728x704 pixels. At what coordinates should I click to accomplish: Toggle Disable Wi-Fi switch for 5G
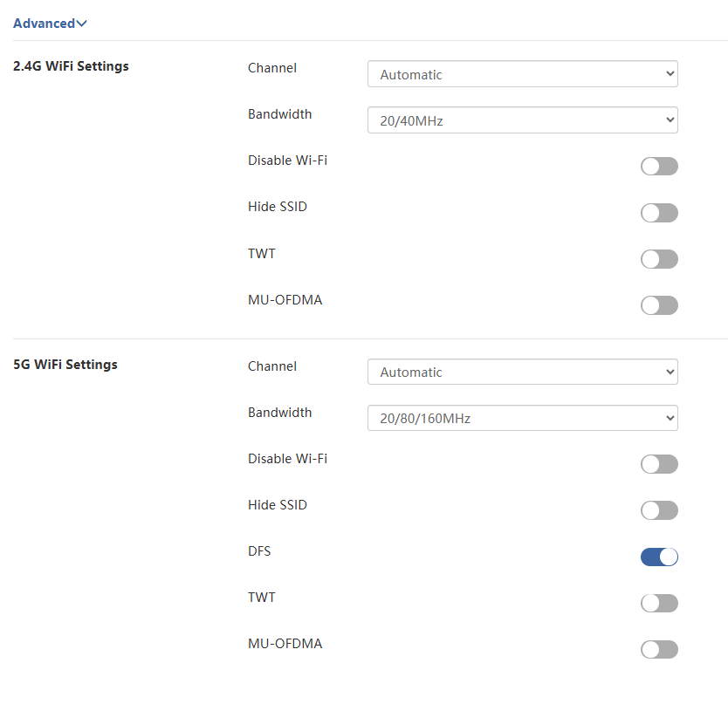coord(659,464)
